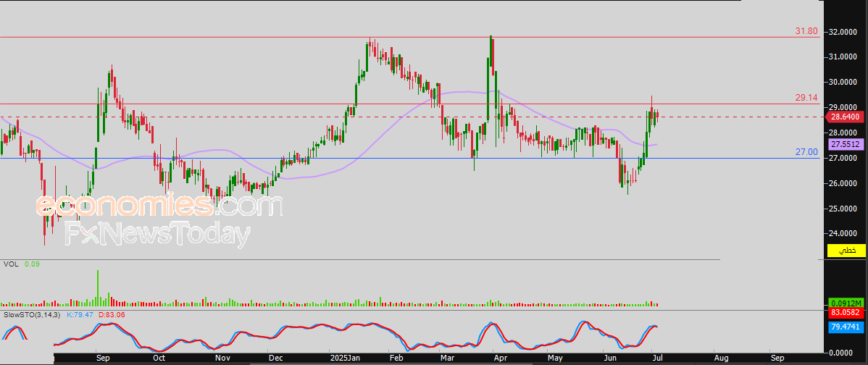Click the D:83.06 stochastic value
The image size is (868, 365).
112,315
